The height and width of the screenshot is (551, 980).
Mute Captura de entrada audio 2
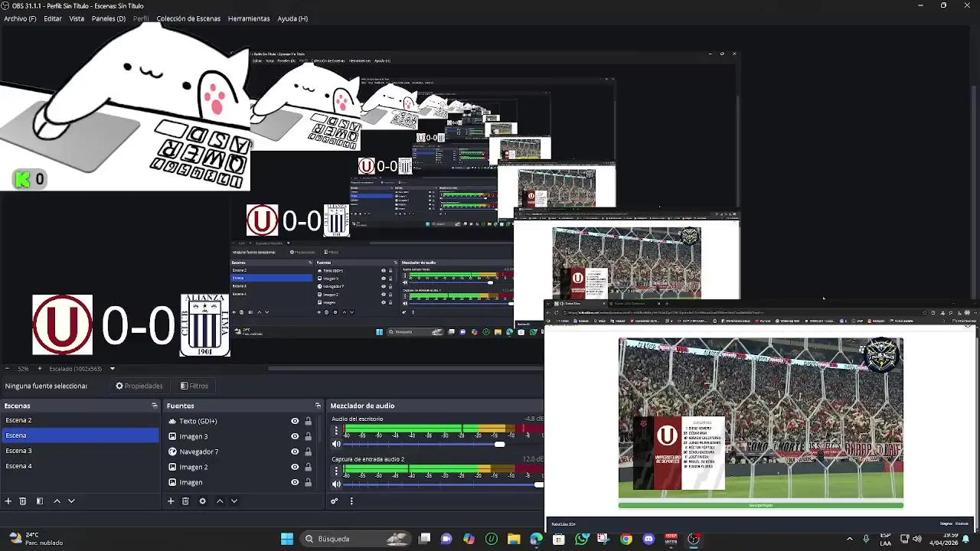[x=336, y=484]
